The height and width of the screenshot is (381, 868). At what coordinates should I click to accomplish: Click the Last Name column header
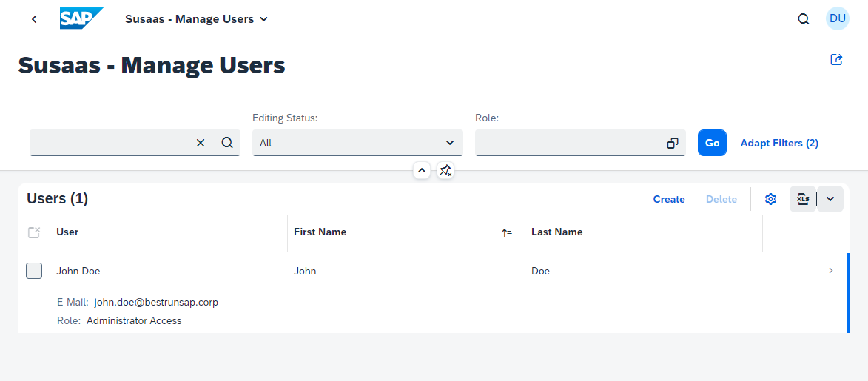pyautogui.click(x=644, y=232)
